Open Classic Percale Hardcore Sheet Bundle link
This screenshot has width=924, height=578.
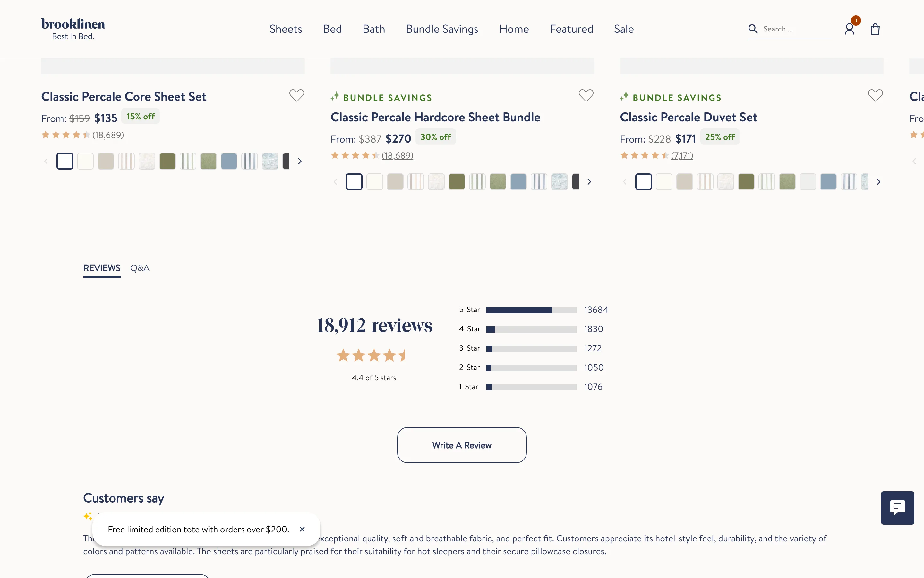click(x=435, y=117)
